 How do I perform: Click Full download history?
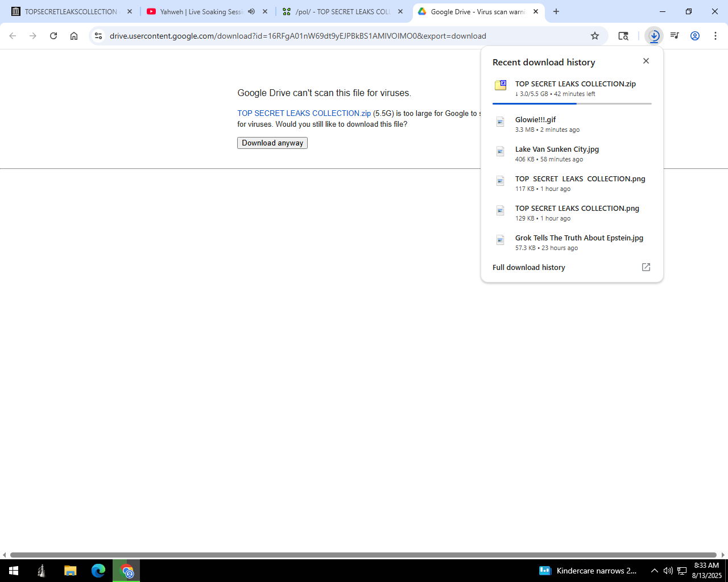tap(529, 267)
